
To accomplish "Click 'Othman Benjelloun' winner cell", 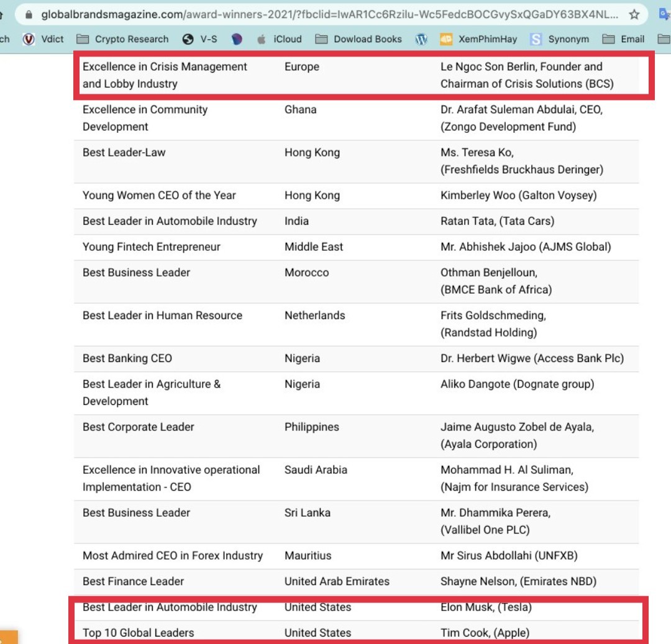I will (496, 281).
